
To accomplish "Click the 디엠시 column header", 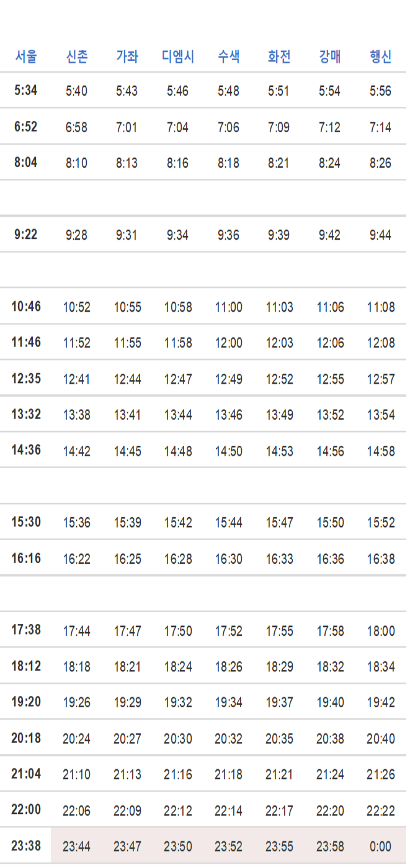I will [178, 57].
